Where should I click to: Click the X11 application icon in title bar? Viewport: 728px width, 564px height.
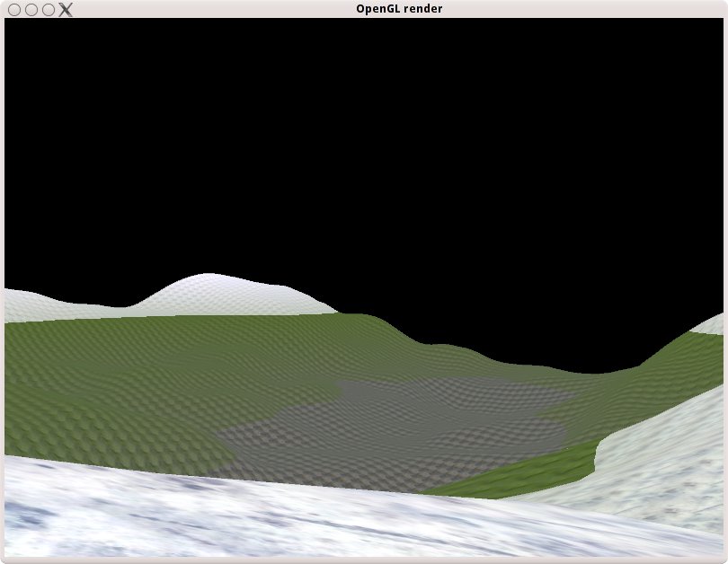[66, 9]
